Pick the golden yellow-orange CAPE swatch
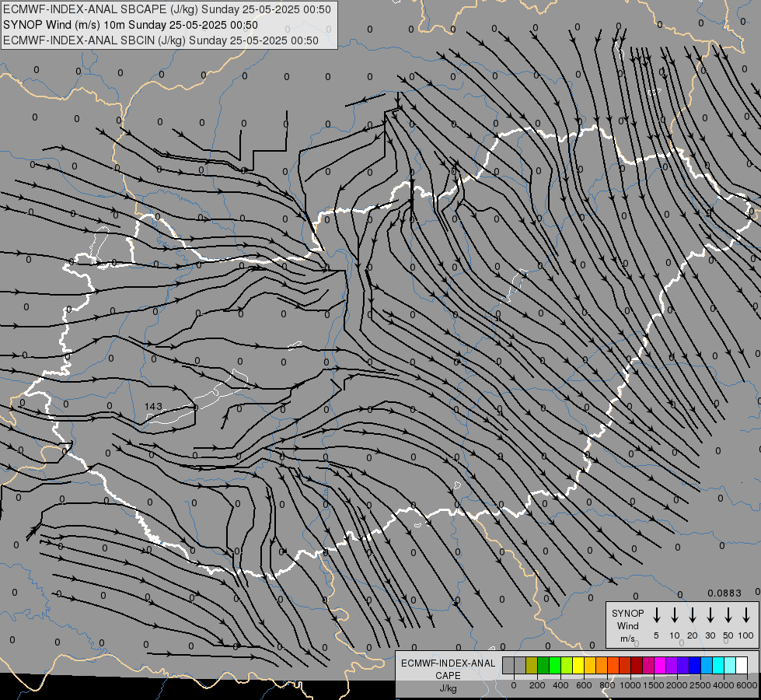The width and height of the screenshot is (761, 700). pyautogui.click(x=590, y=665)
